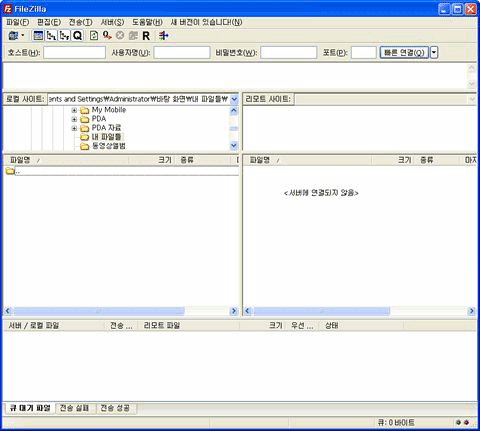Click inside the 로컬 사이트 path field
The width and height of the screenshot is (480, 431).
point(138,99)
